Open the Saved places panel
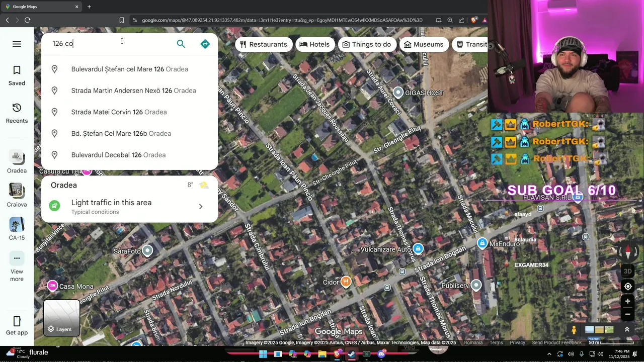Image resolution: width=644 pixels, height=362 pixels. point(17,75)
